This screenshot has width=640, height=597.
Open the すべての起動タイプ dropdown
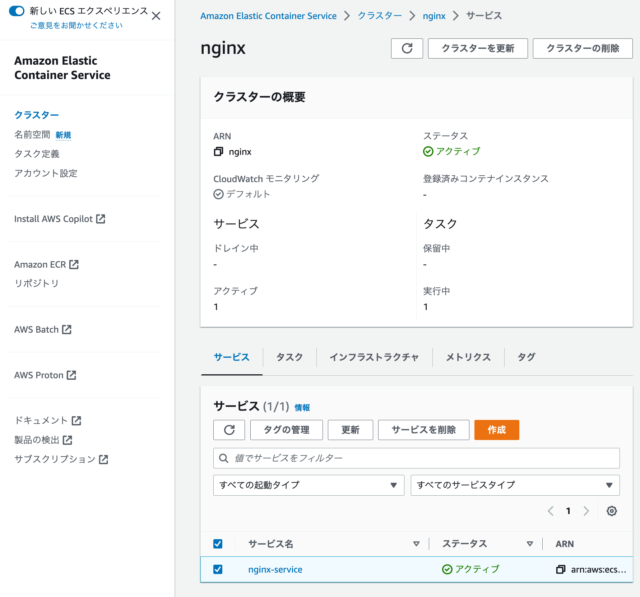pyautogui.click(x=309, y=485)
